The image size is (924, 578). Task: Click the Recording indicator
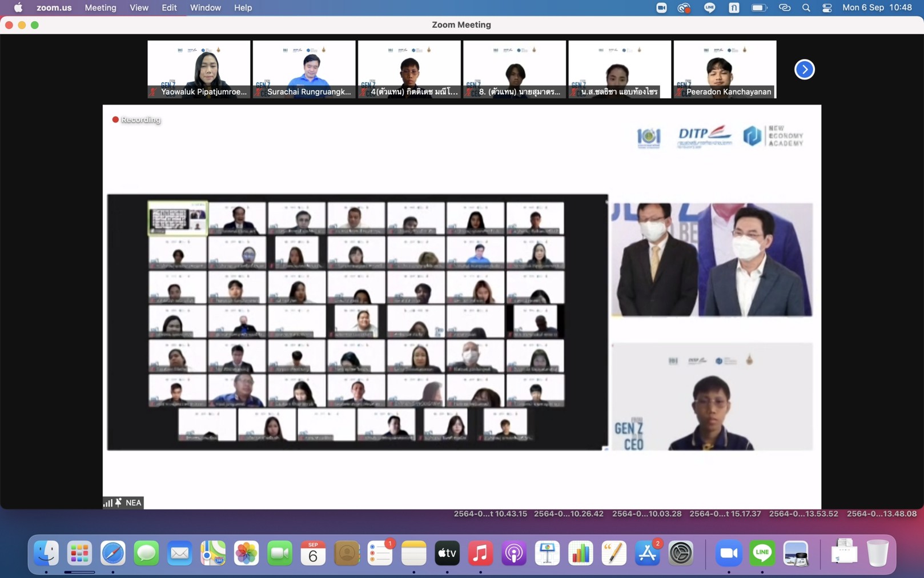(x=136, y=119)
